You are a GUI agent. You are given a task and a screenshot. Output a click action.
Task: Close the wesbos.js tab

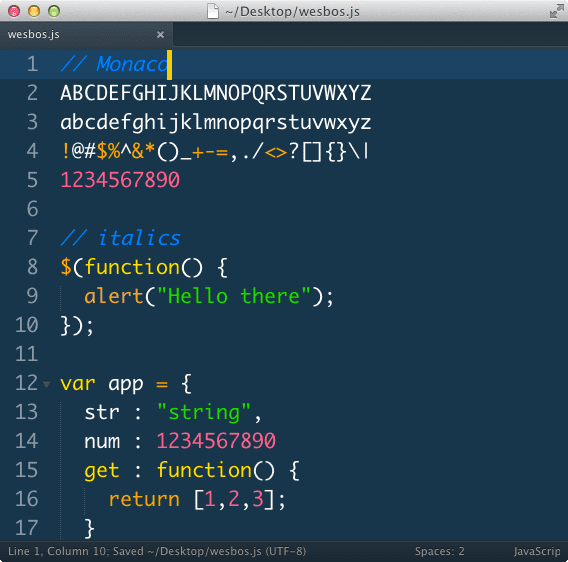pyautogui.click(x=160, y=34)
